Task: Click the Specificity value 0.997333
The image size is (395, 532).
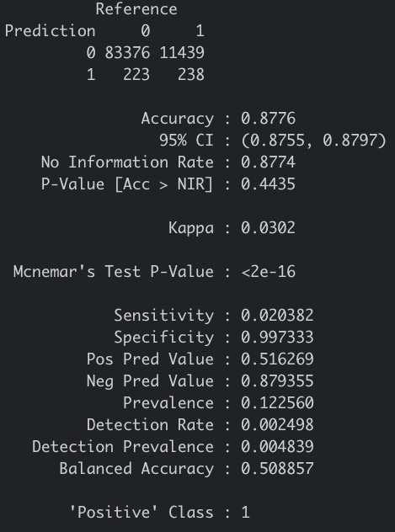Action: pos(277,338)
